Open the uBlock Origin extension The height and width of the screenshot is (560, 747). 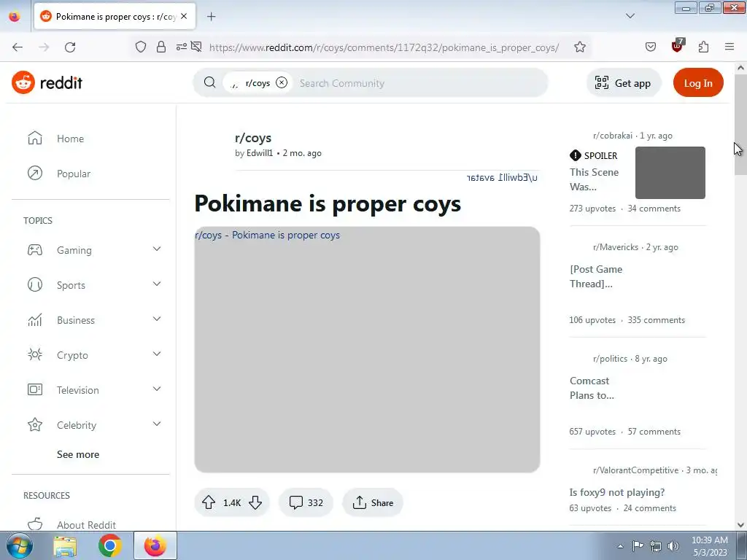click(x=678, y=46)
